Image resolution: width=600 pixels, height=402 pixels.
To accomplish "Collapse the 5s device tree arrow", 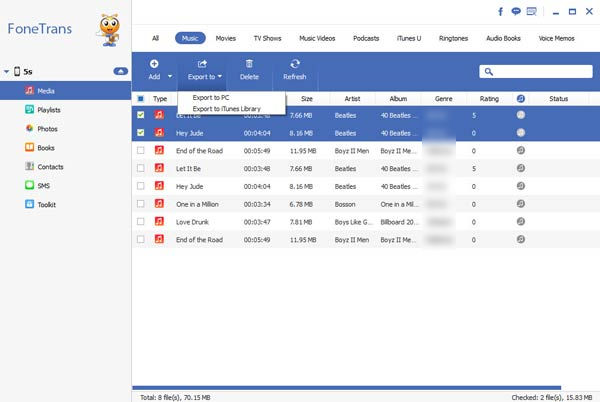I will pos(7,72).
